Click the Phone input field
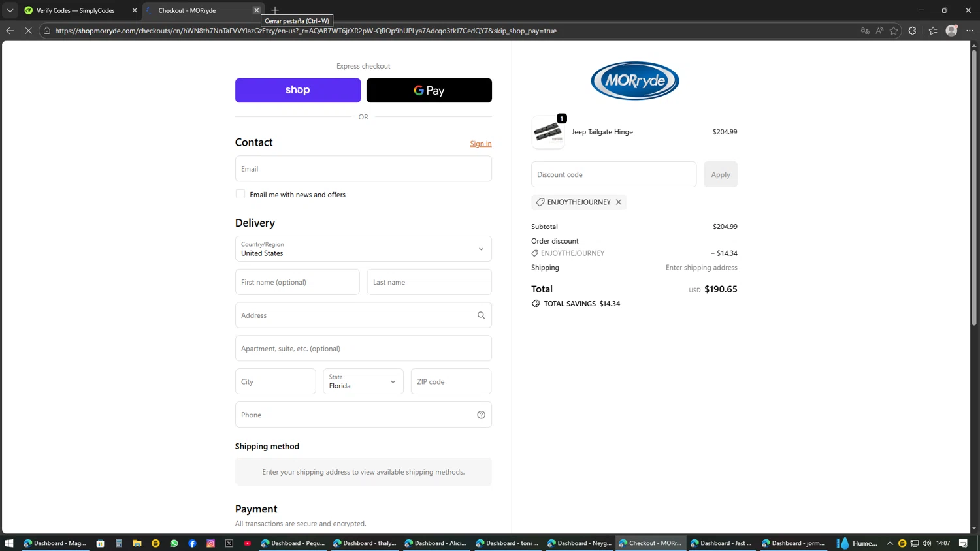Viewport: 980px width, 551px height. (x=363, y=415)
